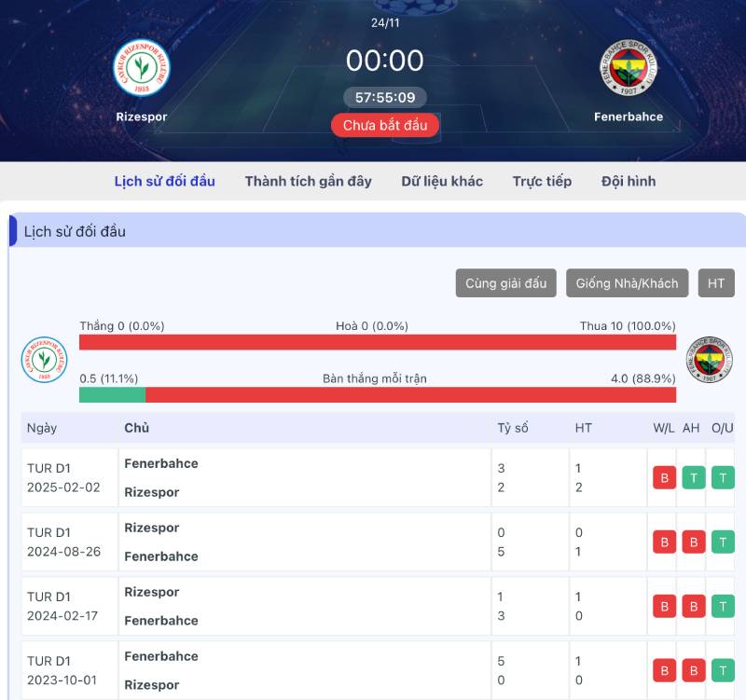Click Fenerbahce home team in 2025-02-02 row
746x700 pixels.
(161, 463)
